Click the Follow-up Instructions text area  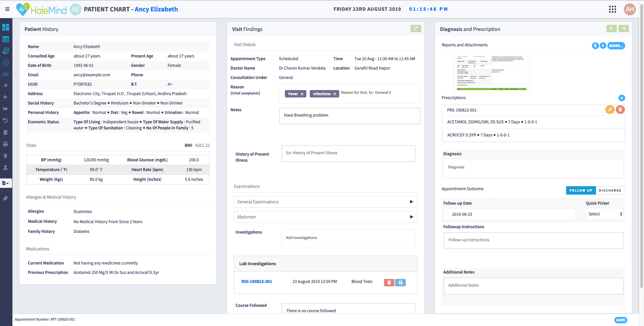pos(533,241)
